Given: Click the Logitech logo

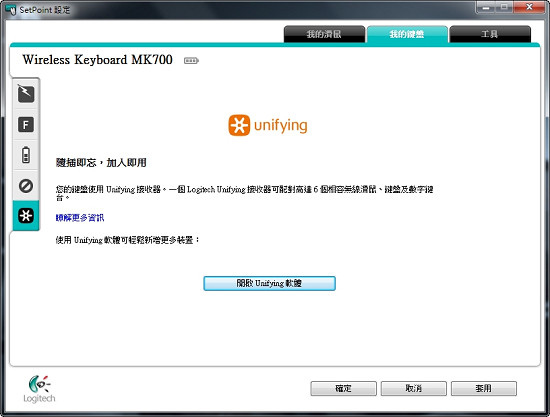Looking at the screenshot, I should click(x=39, y=389).
